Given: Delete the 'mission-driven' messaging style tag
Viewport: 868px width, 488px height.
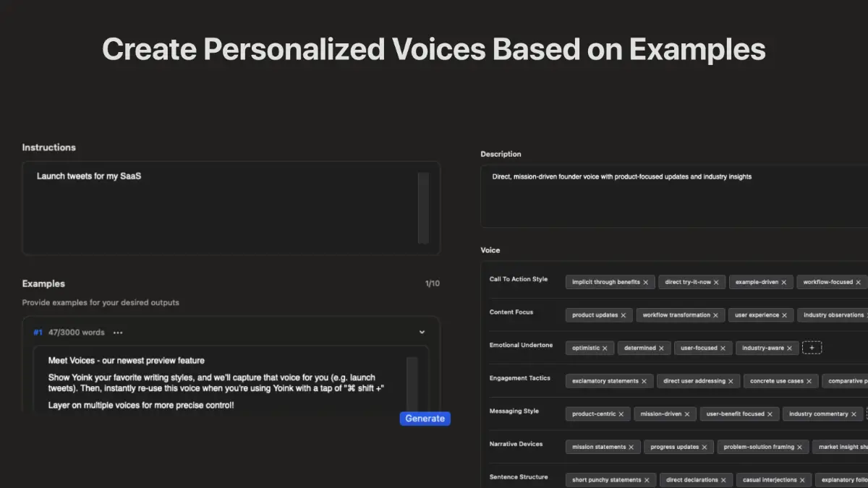Looking at the screenshot, I should click(x=687, y=414).
